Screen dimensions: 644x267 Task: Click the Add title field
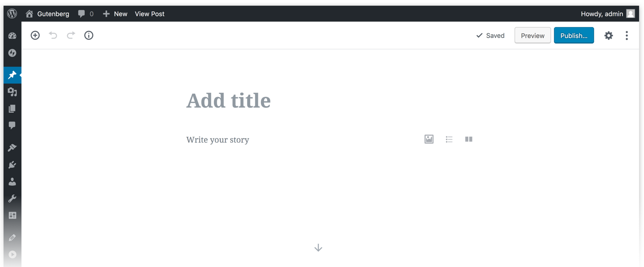[228, 101]
